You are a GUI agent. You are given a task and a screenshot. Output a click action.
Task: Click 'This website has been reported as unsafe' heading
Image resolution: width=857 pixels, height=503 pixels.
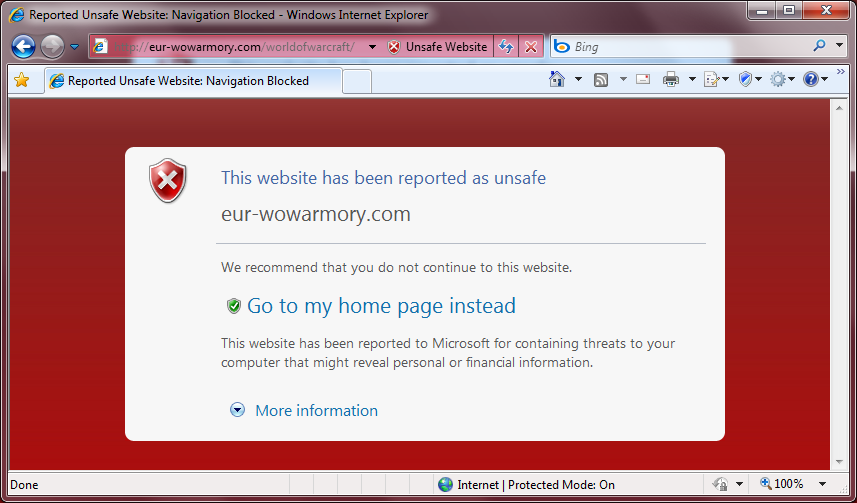click(383, 178)
